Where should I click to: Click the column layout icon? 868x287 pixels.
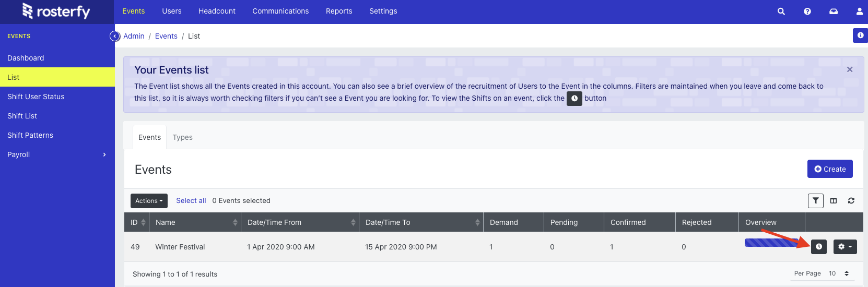(x=834, y=201)
